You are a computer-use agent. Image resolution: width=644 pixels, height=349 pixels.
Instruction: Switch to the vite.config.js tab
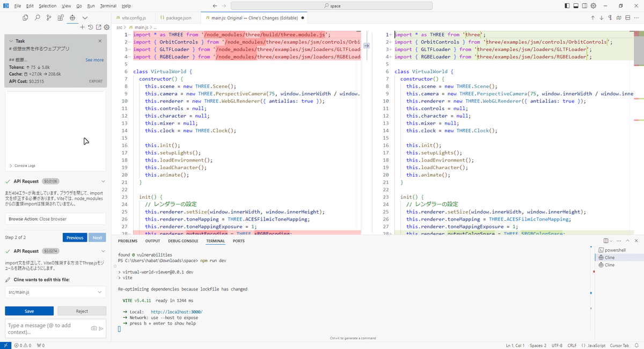tap(134, 18)
